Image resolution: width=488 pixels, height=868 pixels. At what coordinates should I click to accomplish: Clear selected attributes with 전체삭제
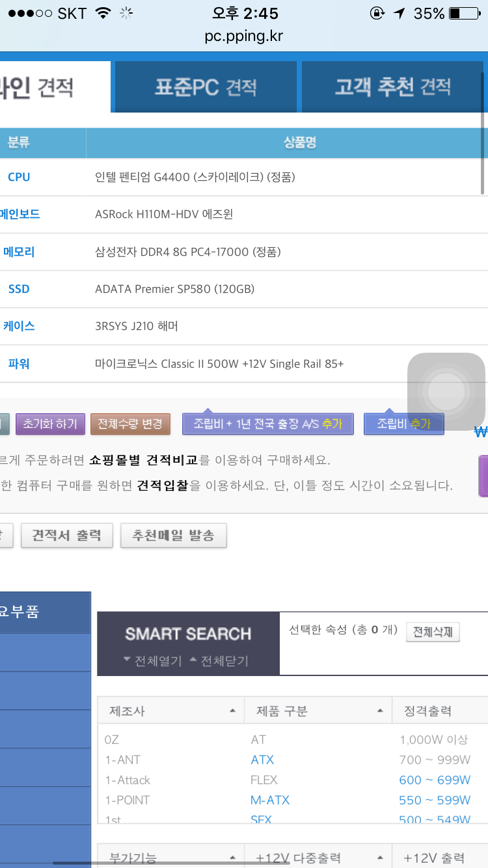[433, 632]
